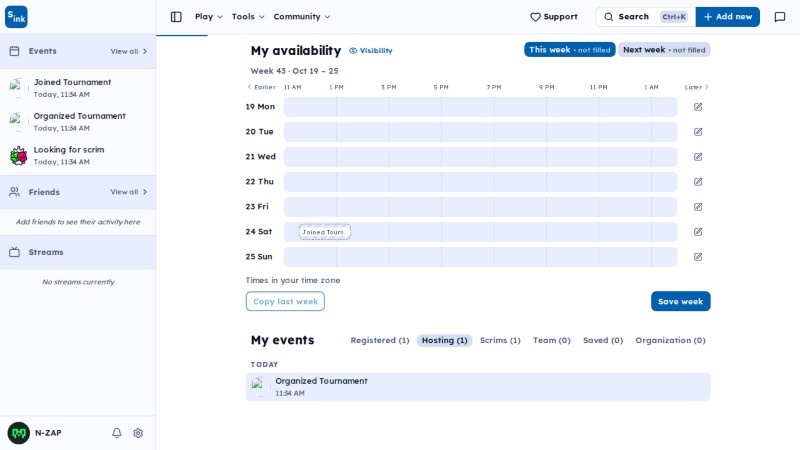Click the Events calendar icon
The height and width of the screenshot is (450, 800).
click(x=15, y=51)
